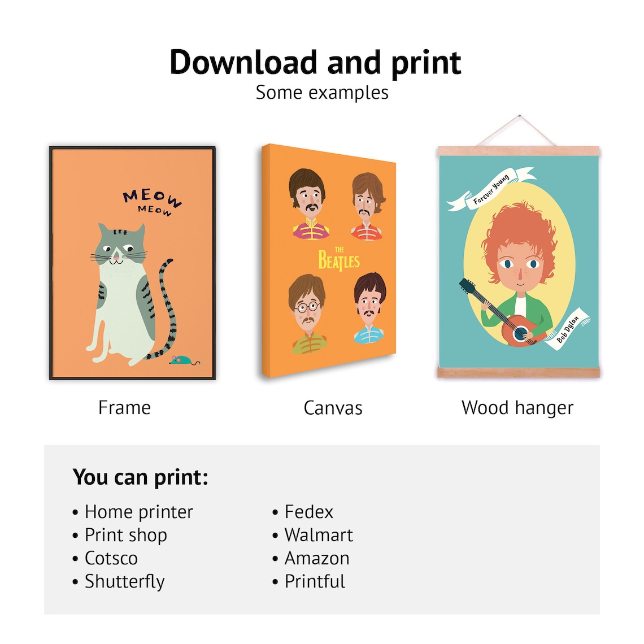Click the yellow Beatles logo text
The image size is (644, 644).
pyautogui.click(x=339, y=259)
